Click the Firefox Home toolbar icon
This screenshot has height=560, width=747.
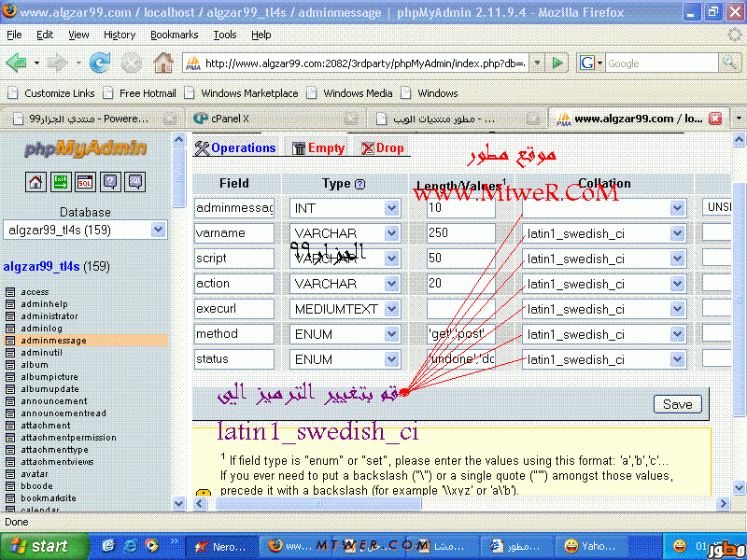pyautogui.click(x=162, y=63)
